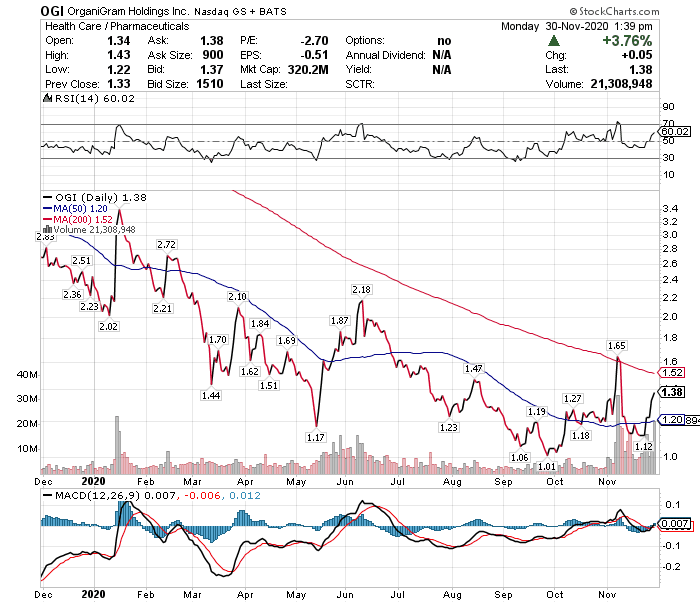Click the 1.17 low price label in May

coord(316,437)
